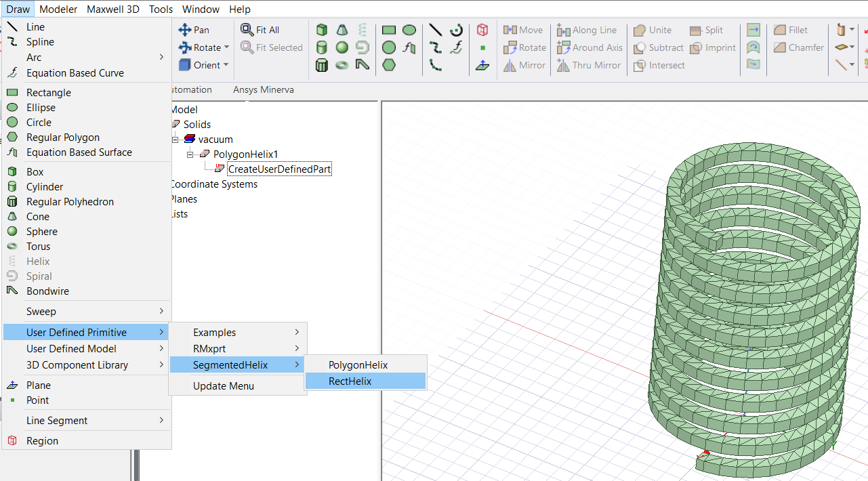
Task: Select CreateUserDefinedPart in the model tree
Action: coord(279,169)
